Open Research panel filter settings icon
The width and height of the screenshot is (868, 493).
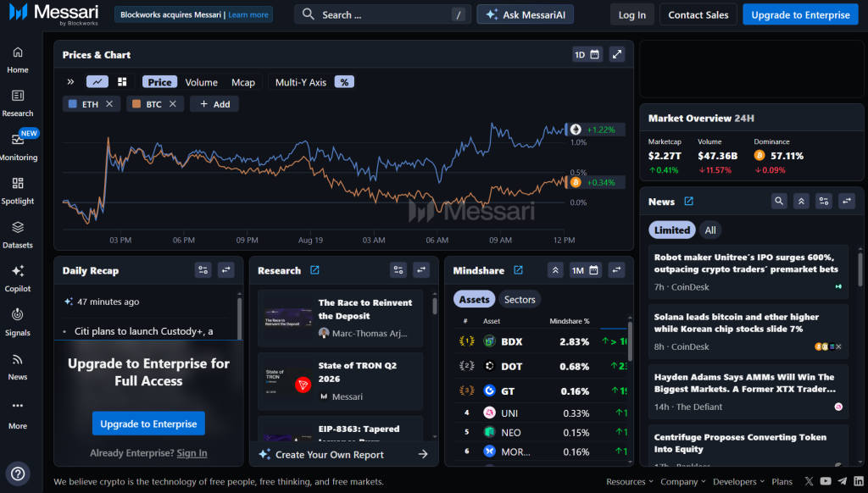398,270
